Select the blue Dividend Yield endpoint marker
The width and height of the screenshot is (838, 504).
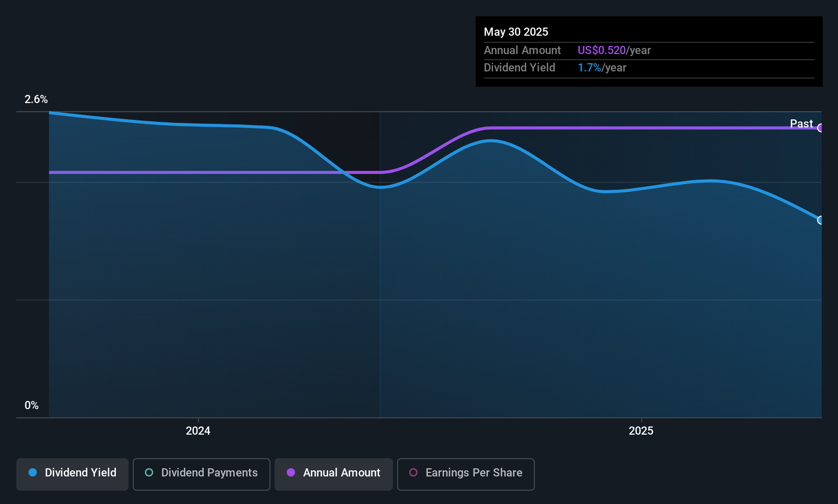(x=820, y=220)
